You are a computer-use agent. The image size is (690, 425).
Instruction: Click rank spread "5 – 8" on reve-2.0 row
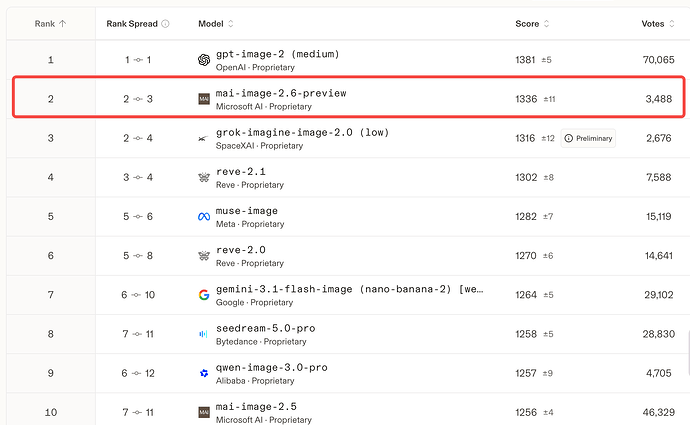pos(138,256)
